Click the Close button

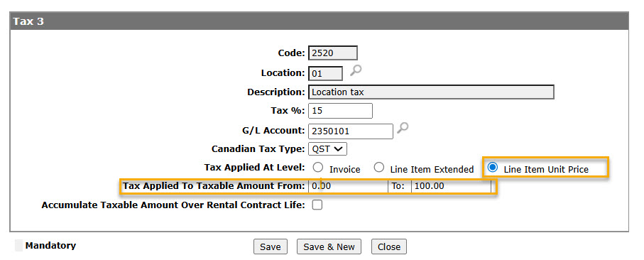coord(389,247)
